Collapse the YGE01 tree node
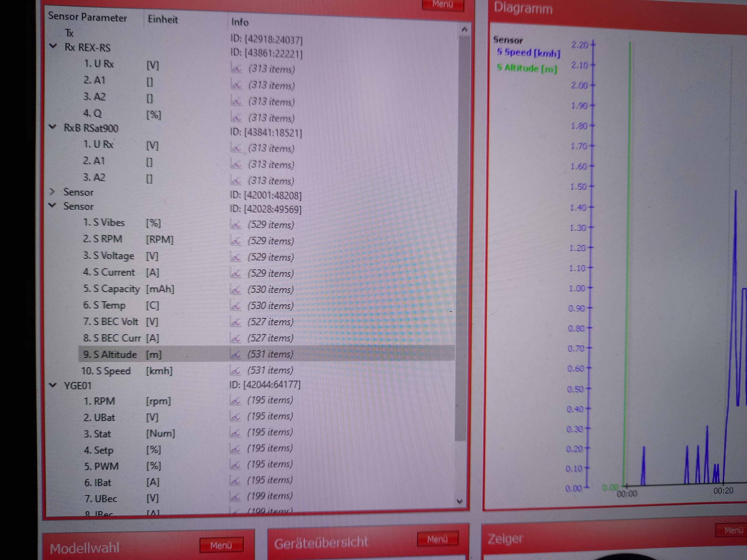This screenshot has height=560, width=747. click(x=53, y=385)
